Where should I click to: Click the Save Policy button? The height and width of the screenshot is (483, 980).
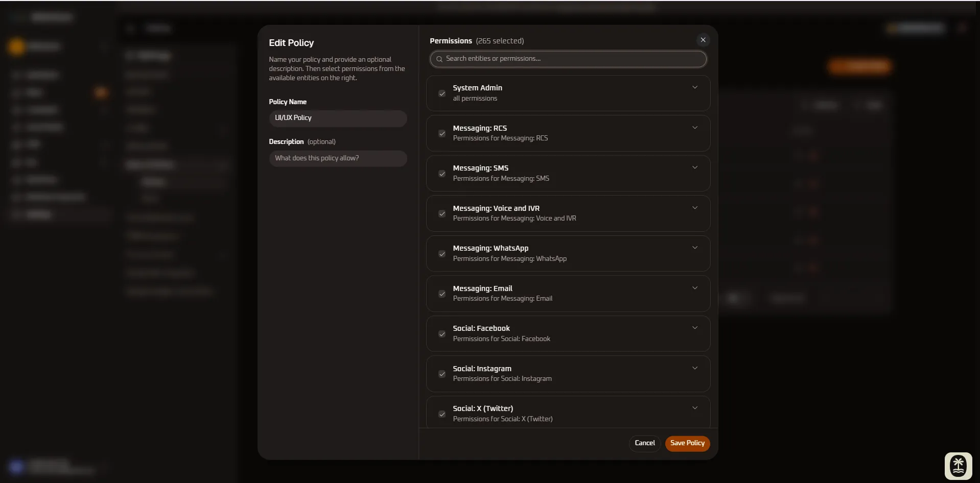click(687, 443)
